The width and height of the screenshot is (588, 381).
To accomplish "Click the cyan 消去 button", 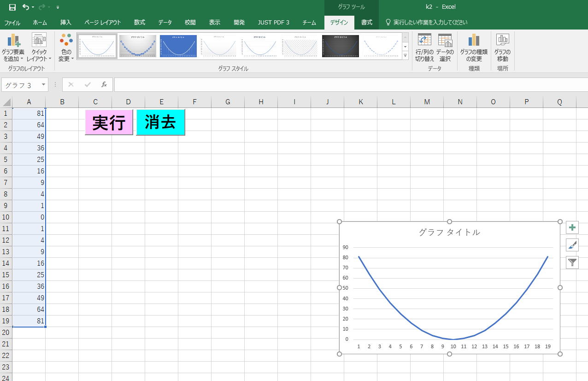I will [x=160, y=122].
